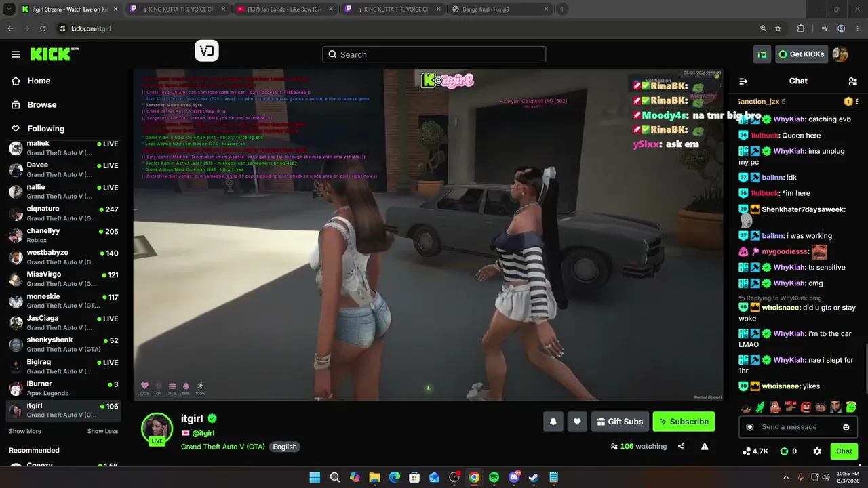Image resolution: width=868 pixels, height=488 pixels.
Task: Click the Grand Theft Auto V (GTA) category link
Action: click(x=223, y=447)
